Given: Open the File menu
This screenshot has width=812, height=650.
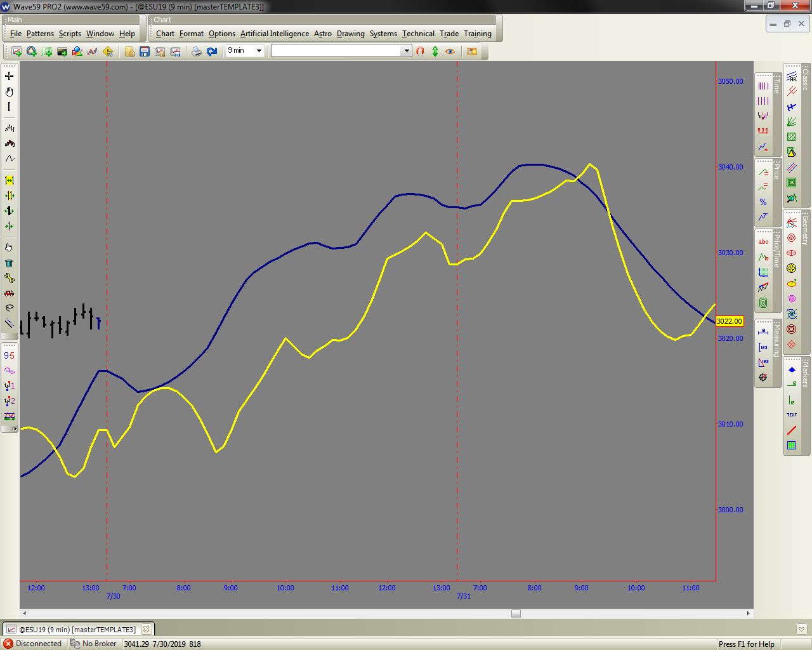Looking at the screenshot, I should pos(16,34).
